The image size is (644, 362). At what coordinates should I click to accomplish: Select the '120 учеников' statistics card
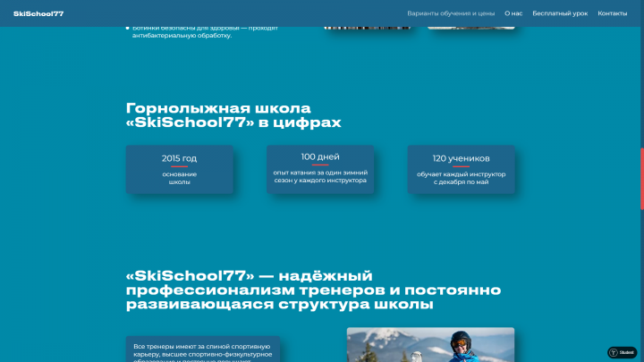(x=461, y=169)
